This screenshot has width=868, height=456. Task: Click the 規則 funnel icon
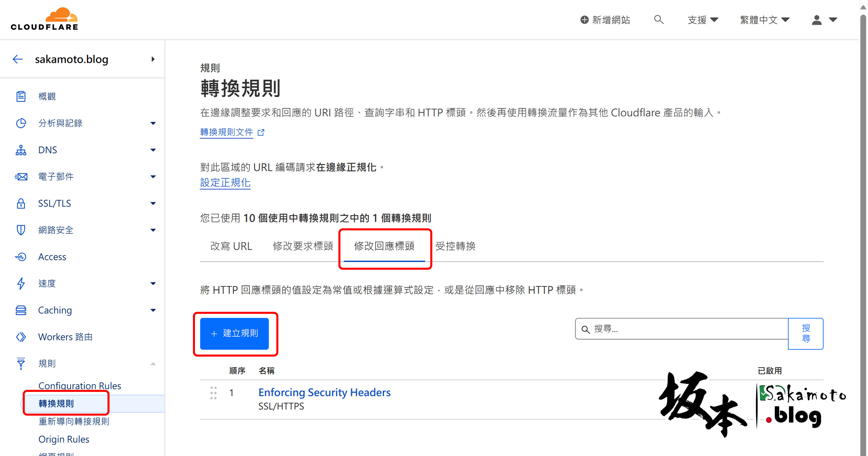tap(21, 363)
